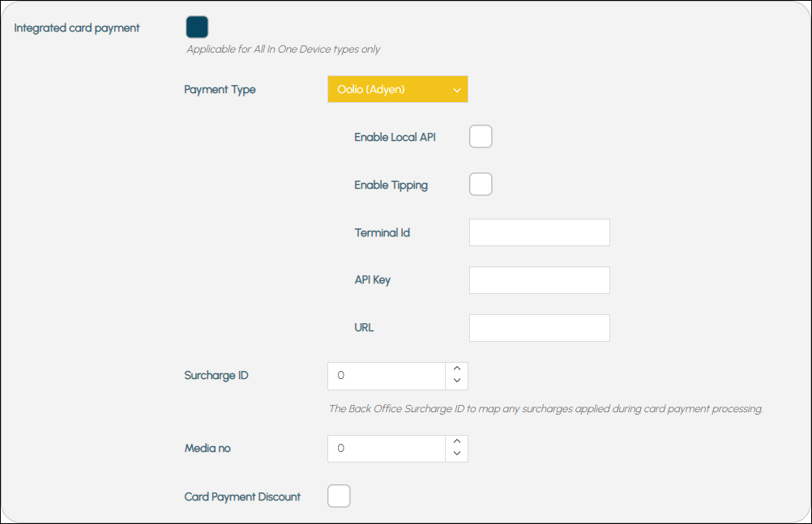Increase Media no with up arrow
The width and height of the screenshot is (812, 524).
[x=457, y=441]
